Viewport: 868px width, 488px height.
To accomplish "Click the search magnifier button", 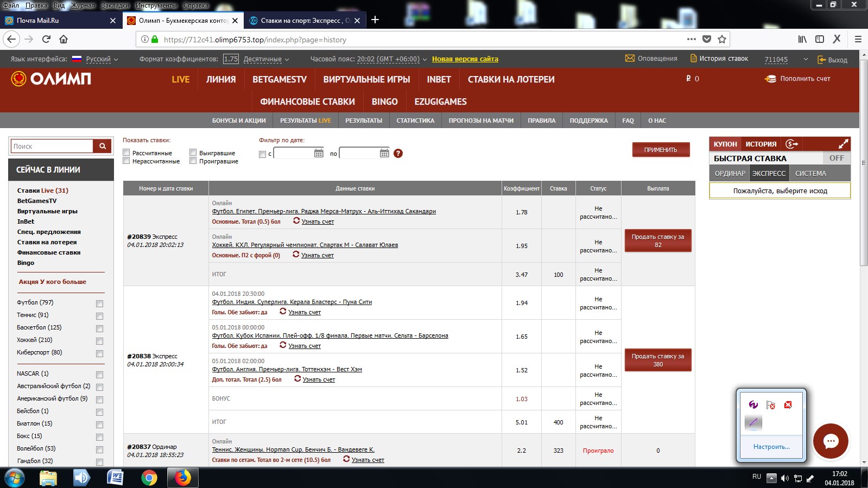I will pos(102,146).
